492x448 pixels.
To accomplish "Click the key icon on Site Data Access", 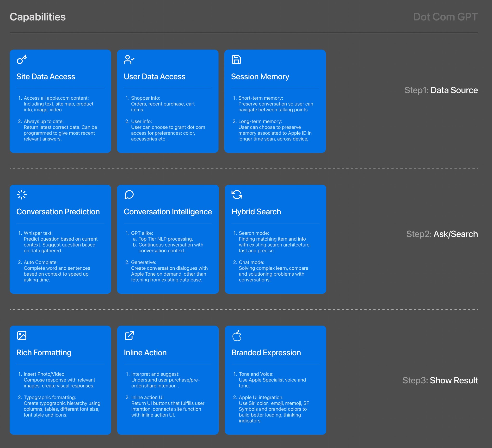I will (x=22, y=59).
